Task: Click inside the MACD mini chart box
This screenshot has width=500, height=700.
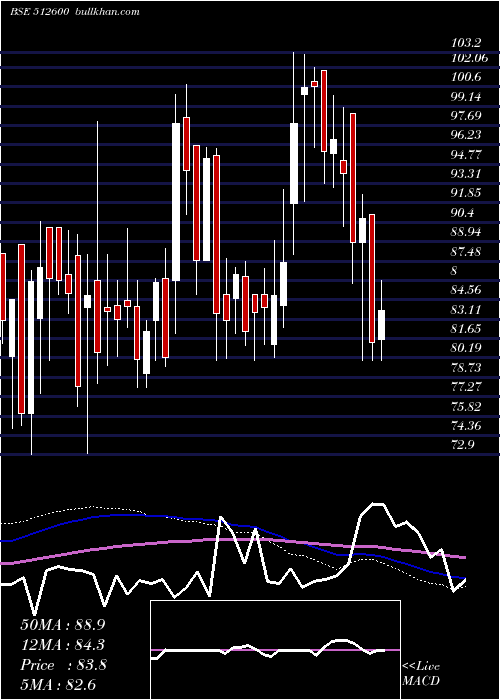Action: coord(275,650)
